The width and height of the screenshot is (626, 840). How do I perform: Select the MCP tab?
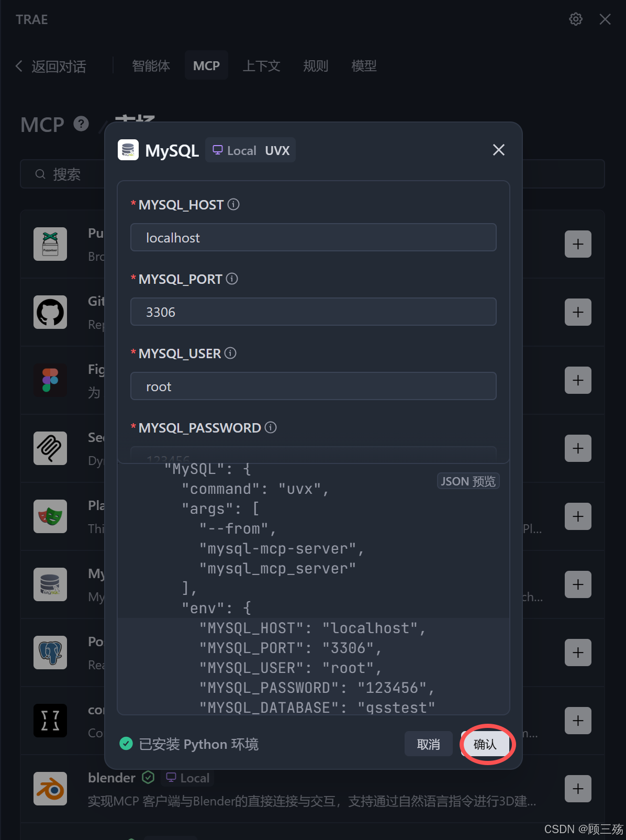(x=206, y=65)
